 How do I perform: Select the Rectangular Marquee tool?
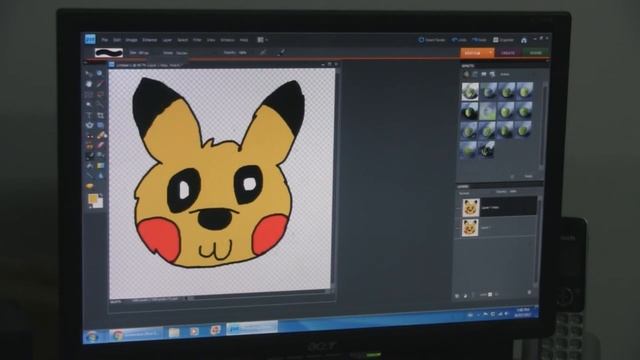point(89,94)
